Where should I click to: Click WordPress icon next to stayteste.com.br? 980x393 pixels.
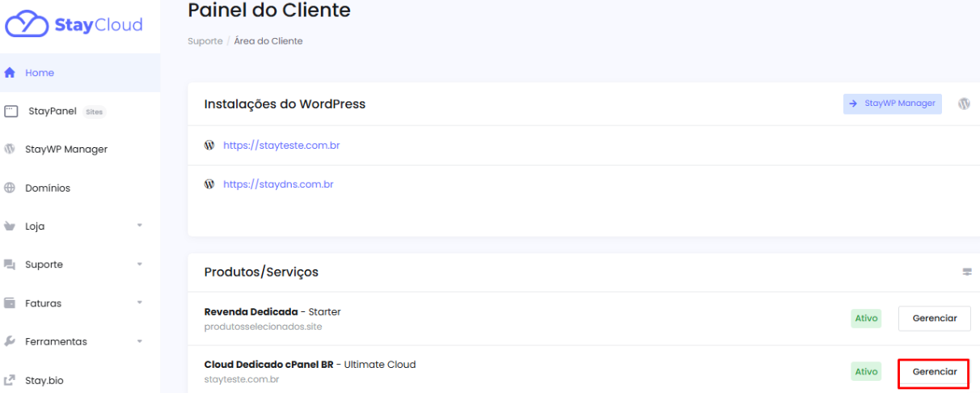click(x=209, y=146)
